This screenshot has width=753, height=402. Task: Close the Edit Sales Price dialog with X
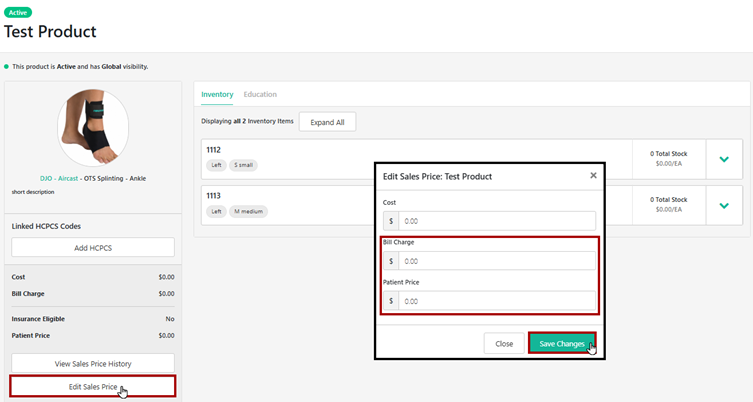pyautogui.click(x=593, y=175)
